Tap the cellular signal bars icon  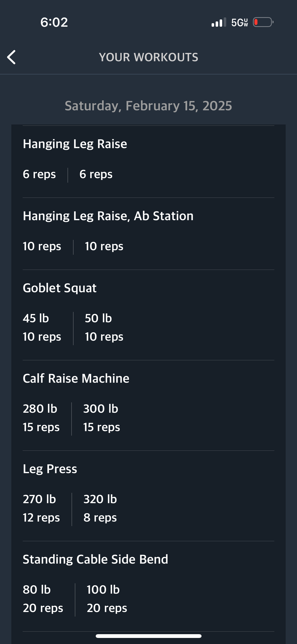[219, 22]
